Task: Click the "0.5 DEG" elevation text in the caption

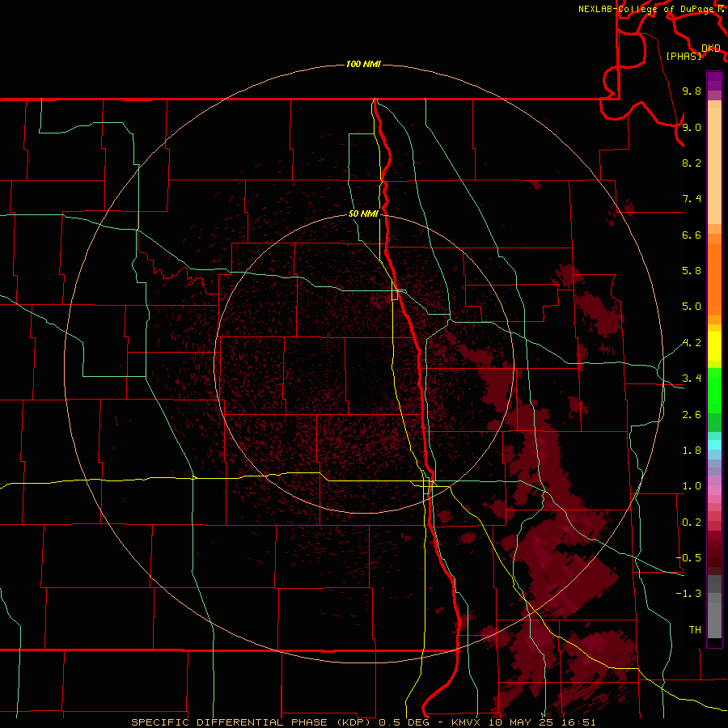Action: coord(405,722)
